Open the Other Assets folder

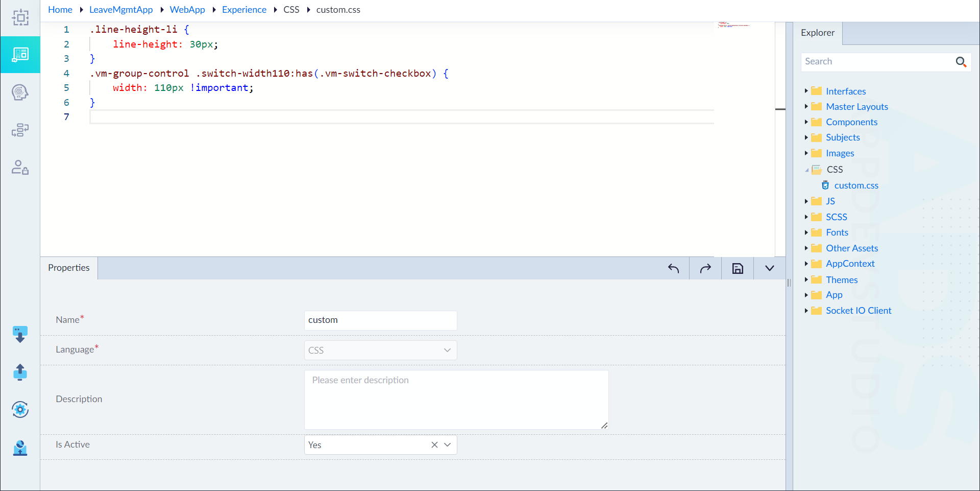pyautogui.click(x=852, y=248)
